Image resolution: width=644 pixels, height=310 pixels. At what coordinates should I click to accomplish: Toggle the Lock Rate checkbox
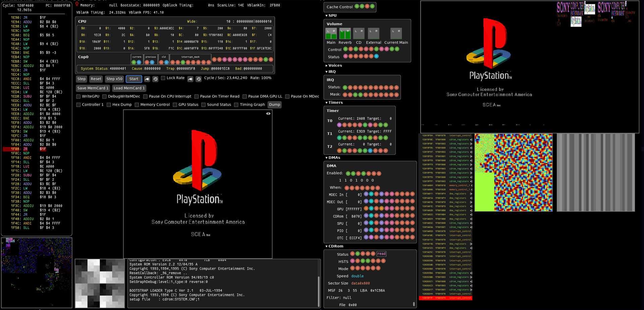pyautogui.click(x=163, y=78)
